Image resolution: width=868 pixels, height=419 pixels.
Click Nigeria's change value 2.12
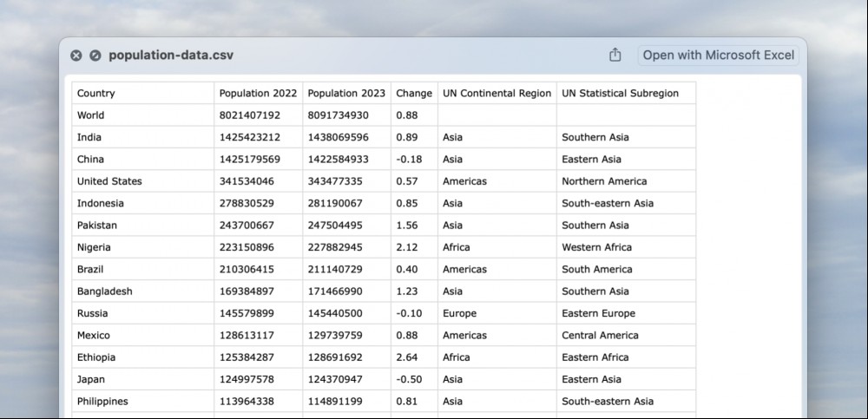[407, 247]
